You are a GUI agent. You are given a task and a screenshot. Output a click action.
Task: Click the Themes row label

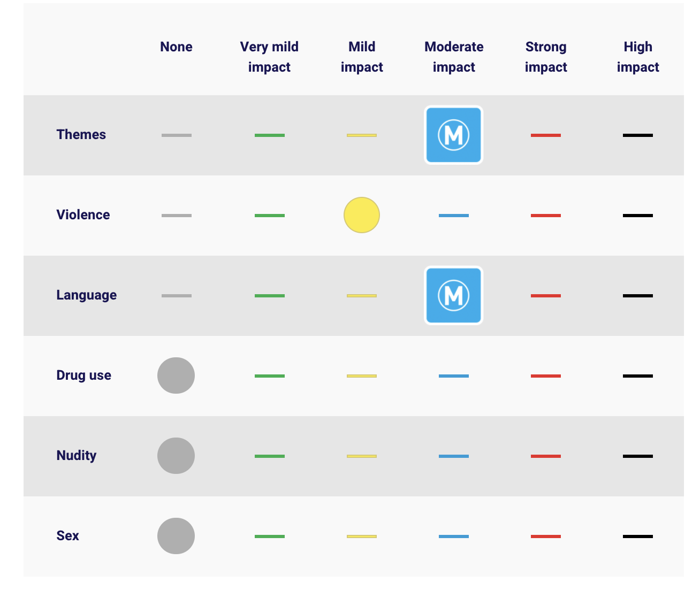pos(81,134)
